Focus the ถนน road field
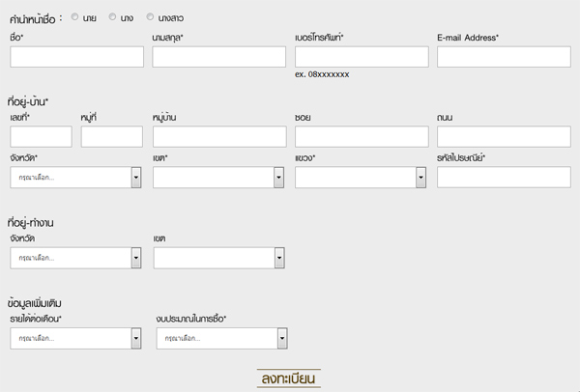The width and height of the screenshot is (580, 392). (x=503, y=137)
